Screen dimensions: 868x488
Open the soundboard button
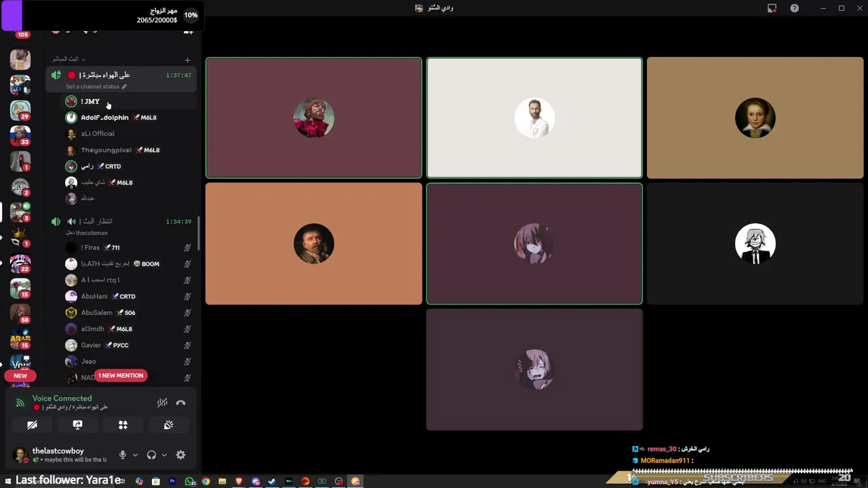coord(168,425)
